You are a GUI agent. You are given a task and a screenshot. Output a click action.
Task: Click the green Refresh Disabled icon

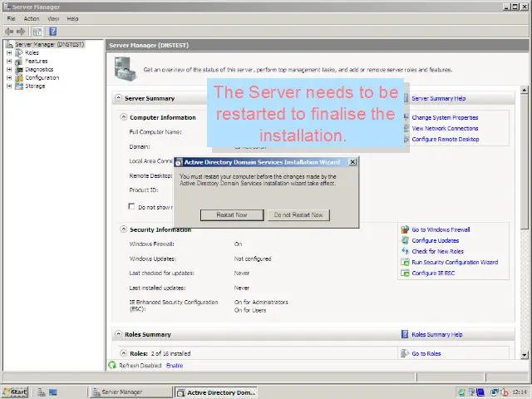[x=112, y=365]
